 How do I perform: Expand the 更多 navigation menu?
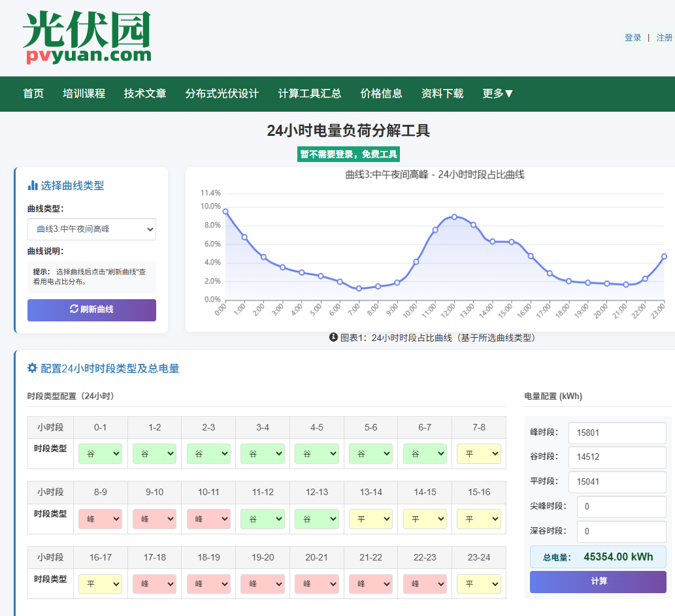498,93
